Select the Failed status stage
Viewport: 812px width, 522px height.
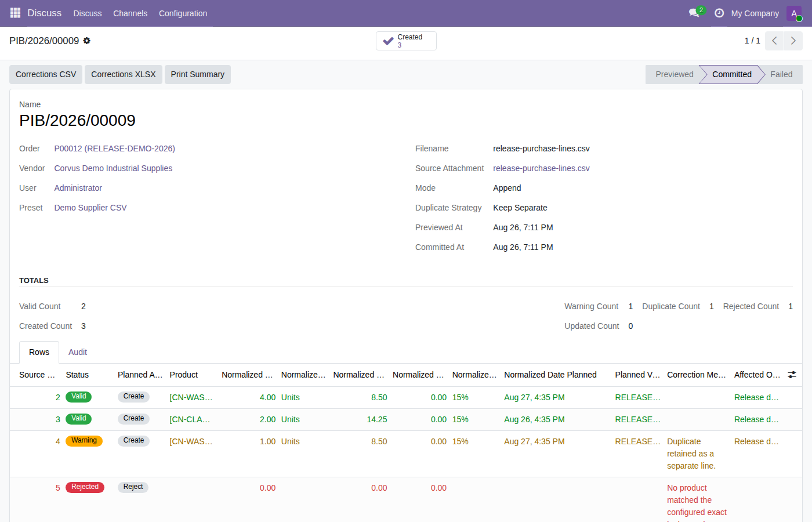tap(781, 74)
